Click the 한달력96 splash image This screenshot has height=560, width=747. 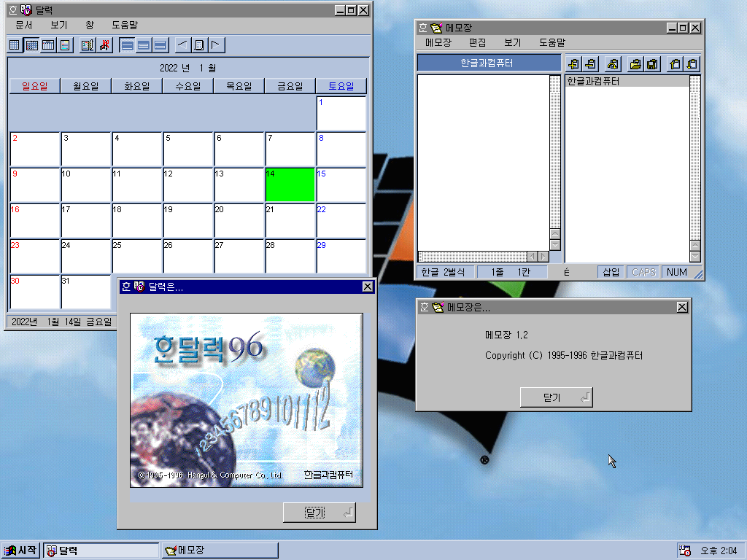pos(247,400)
